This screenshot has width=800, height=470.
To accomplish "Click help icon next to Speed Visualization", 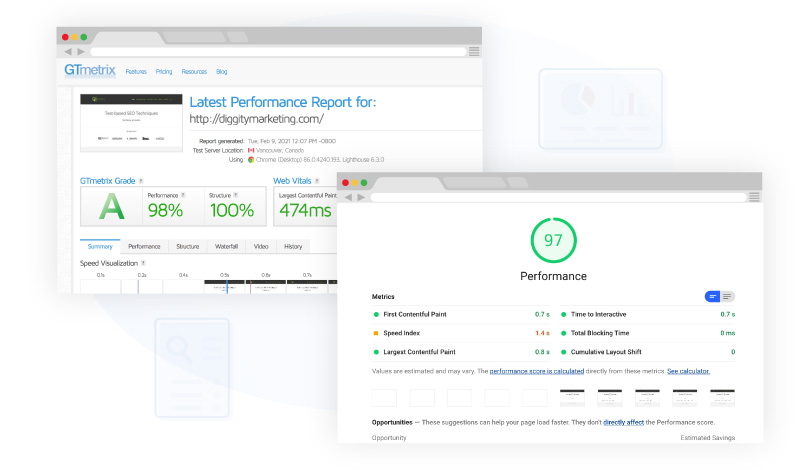I will (x=144, y=263).
